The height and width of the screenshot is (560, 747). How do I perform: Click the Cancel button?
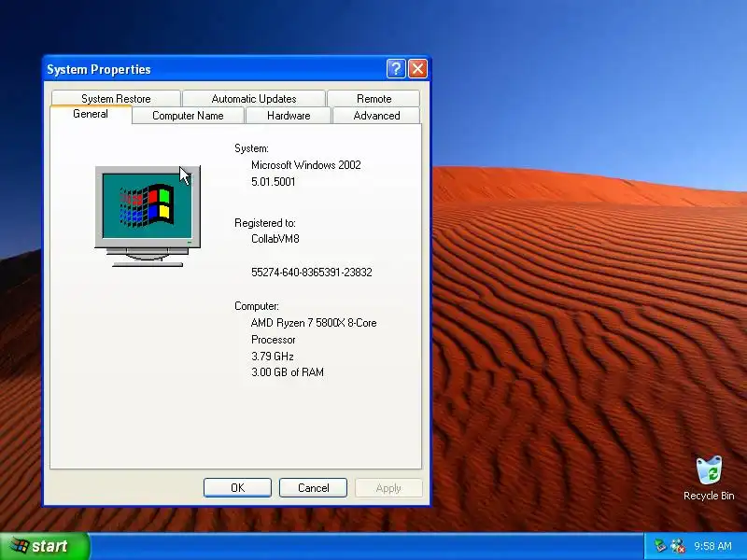313,487
